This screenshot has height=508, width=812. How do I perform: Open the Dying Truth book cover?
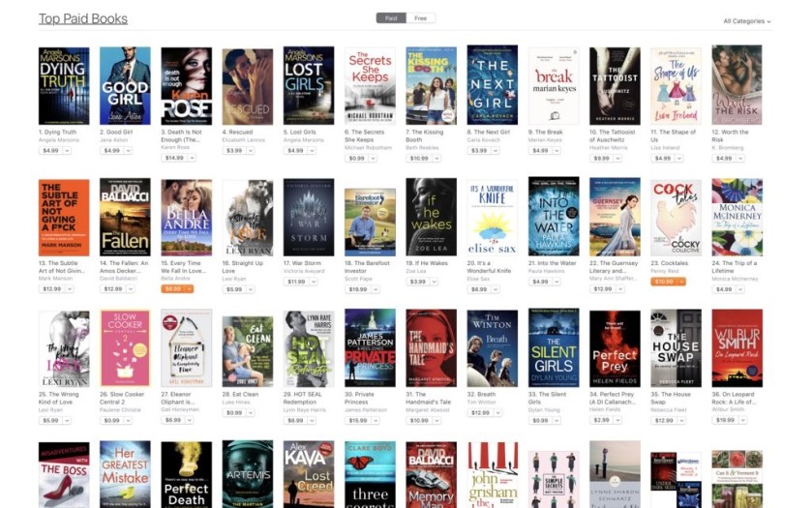coord(64,86)
